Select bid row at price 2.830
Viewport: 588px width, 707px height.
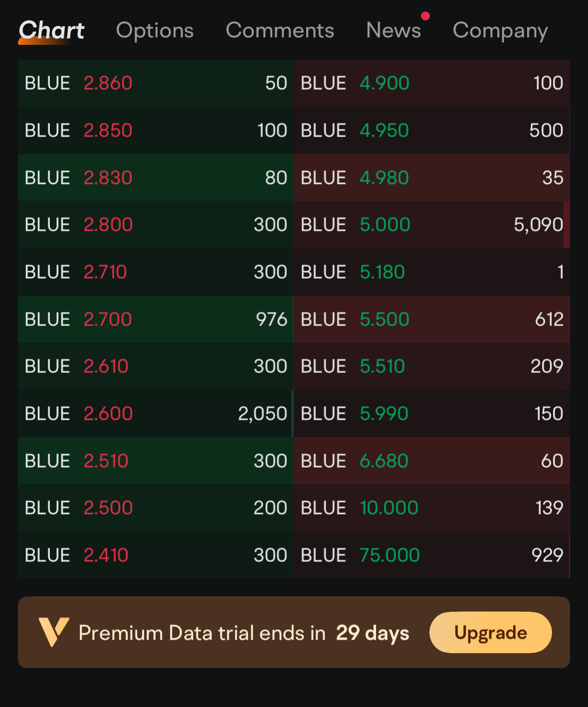point(156,177)
